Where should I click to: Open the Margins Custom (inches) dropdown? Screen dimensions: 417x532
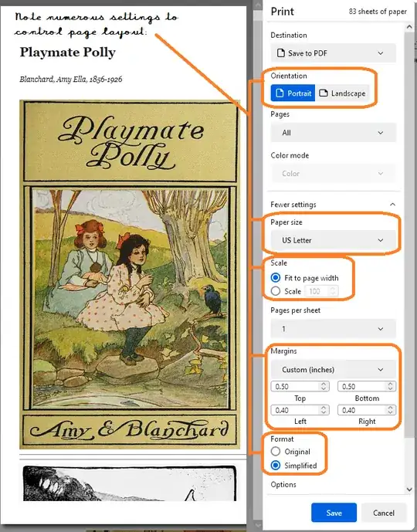[x=333, y=370]
